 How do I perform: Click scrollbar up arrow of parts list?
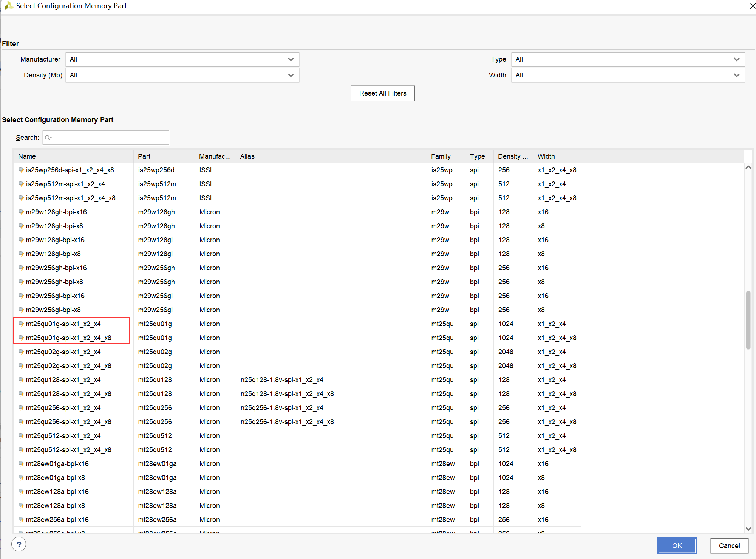(x=748, y=167)
